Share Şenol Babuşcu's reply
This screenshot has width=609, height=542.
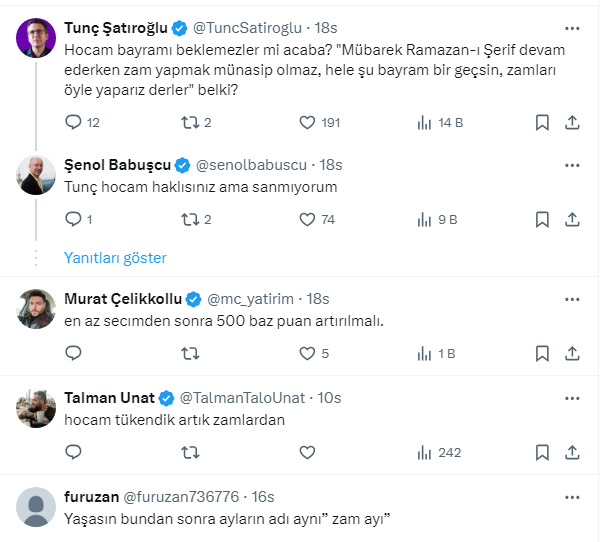coord(573,219)
